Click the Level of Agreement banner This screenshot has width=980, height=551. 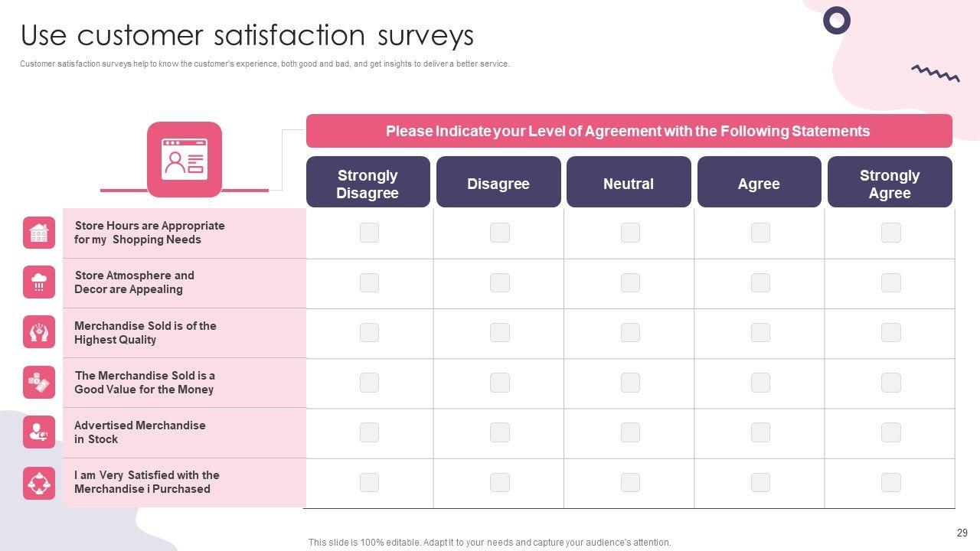[x=629, y=131]
